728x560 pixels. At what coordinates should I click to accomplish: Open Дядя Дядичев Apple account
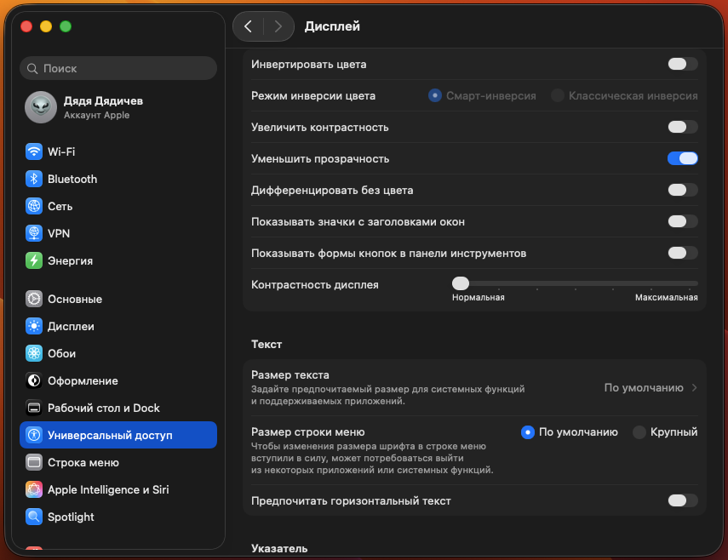click(94, 106)
